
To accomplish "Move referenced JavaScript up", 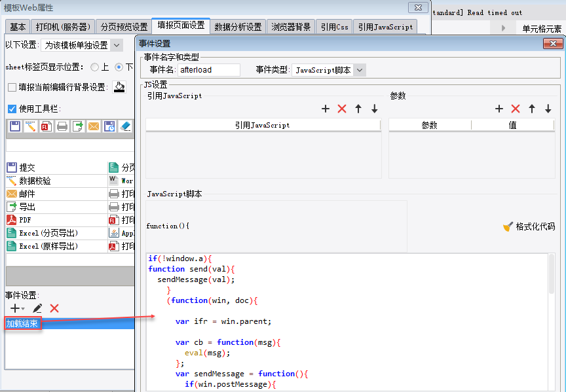I will point(358,109).
